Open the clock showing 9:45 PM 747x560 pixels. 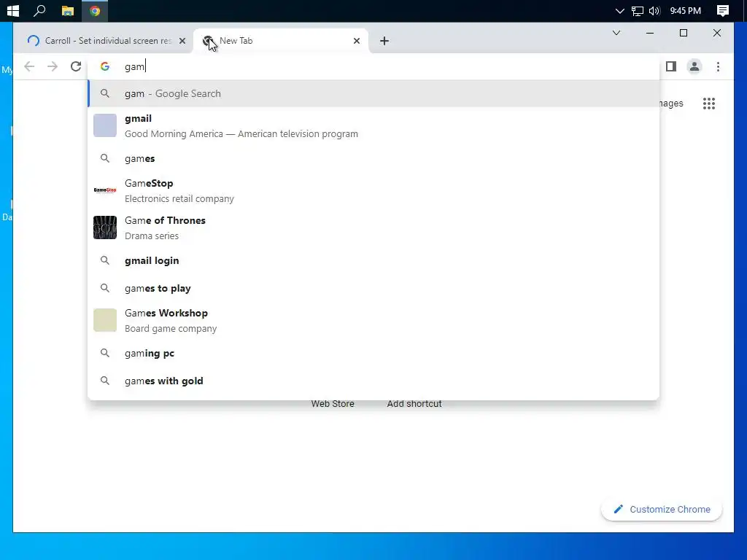685,10
